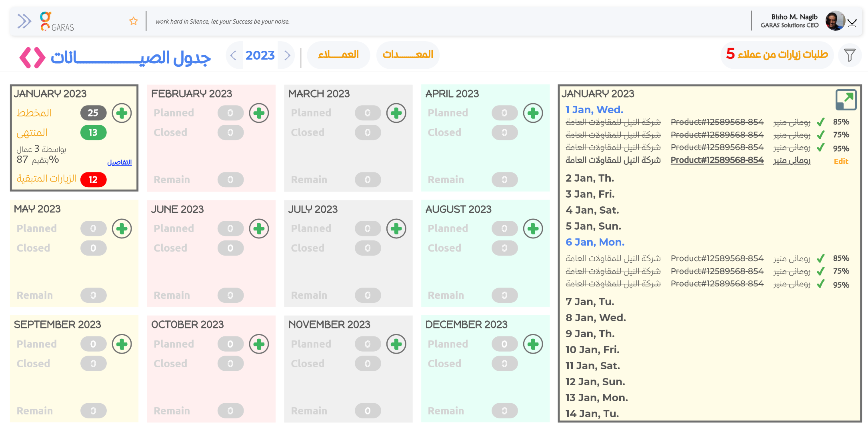Viewport: 868px width, 432px height.
Task: Click Edit on the unfinished visit row
Action: tap(841, 161)
